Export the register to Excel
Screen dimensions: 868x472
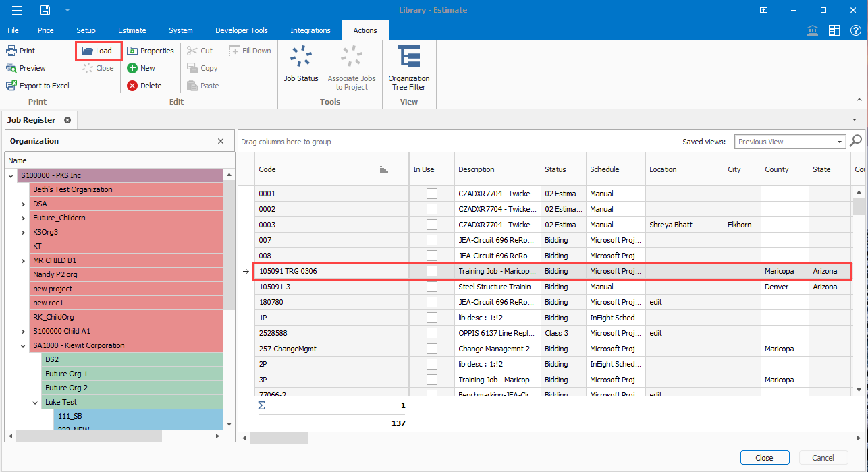[x=38, y=86]
